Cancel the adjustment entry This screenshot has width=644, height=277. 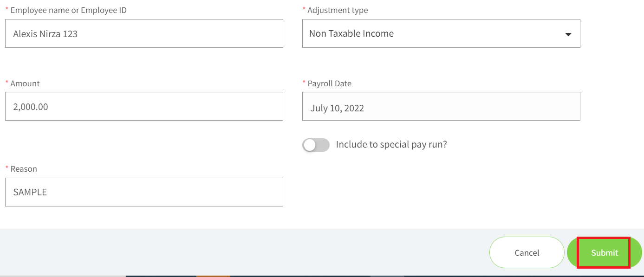tap(527, 252)
